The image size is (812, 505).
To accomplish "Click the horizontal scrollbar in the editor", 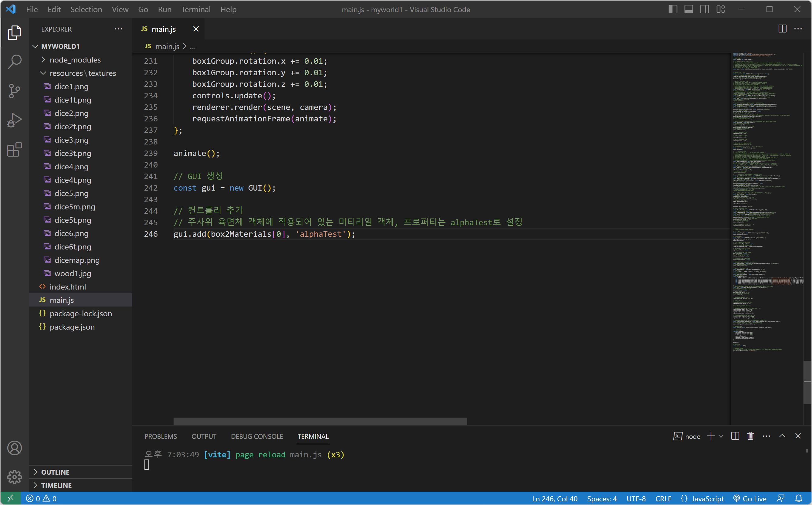I will pyautogui.click(x=320, y=421).
